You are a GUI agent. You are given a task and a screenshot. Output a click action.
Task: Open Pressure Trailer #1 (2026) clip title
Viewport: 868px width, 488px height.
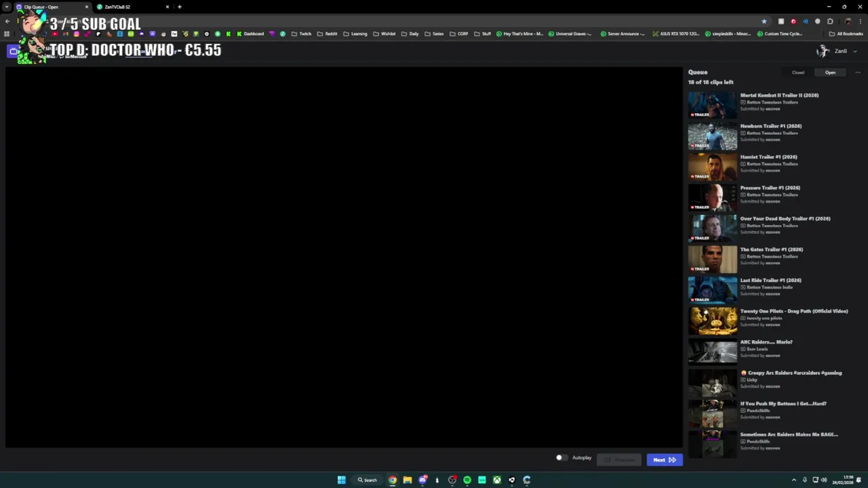[770, 188]
